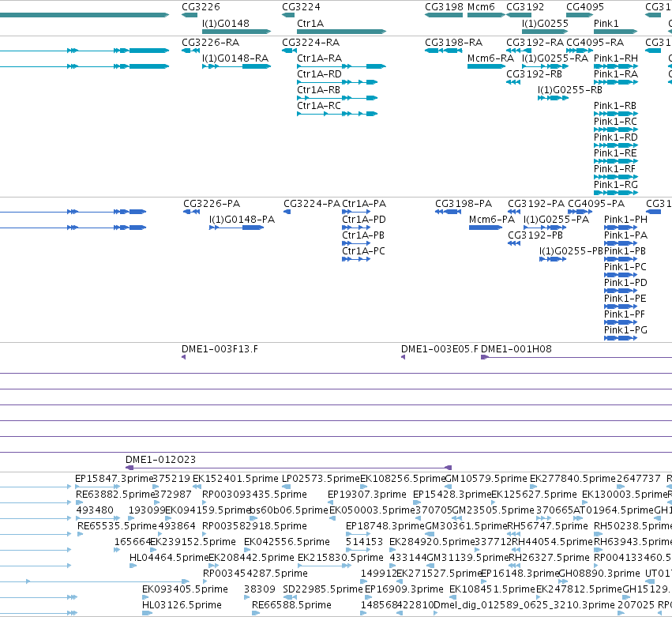This screenshot has height=617, width=672.
Task: Select the CG4095 gene label
Action: tap(585, 7)
